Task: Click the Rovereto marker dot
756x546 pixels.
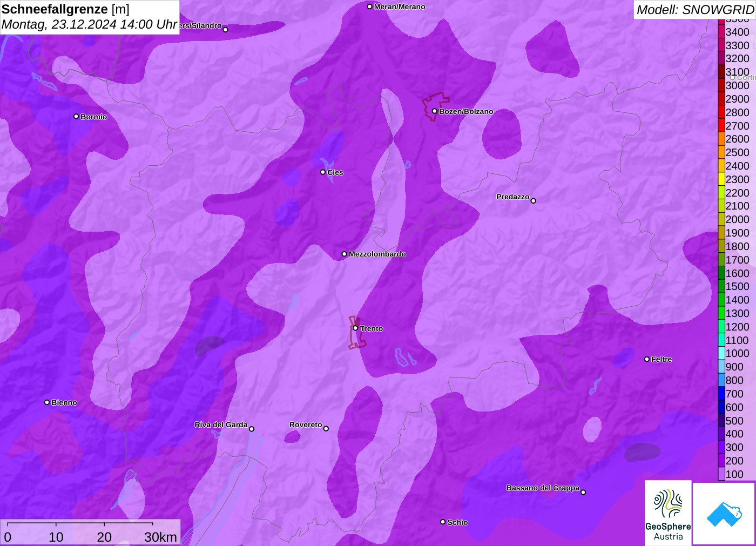Action: (x=326, y=429)
